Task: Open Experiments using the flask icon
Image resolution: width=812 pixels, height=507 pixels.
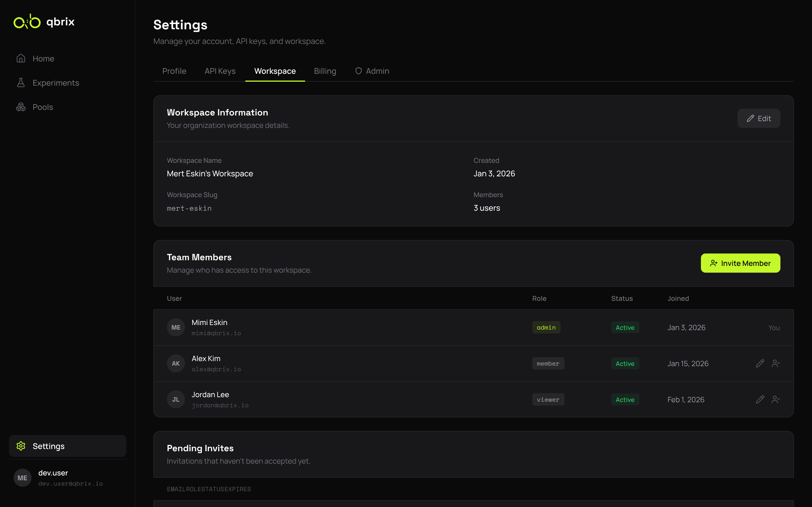Action: (21, 83)
